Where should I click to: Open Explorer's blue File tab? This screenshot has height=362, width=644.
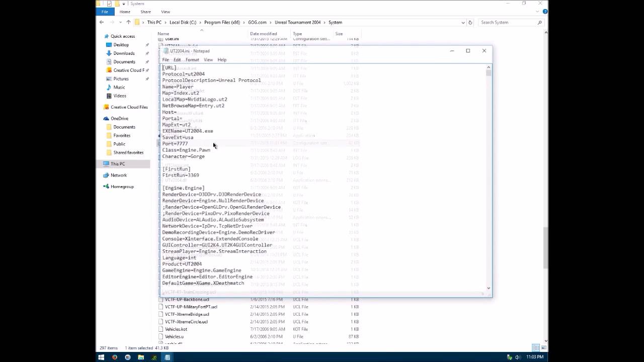pos(105,12)
